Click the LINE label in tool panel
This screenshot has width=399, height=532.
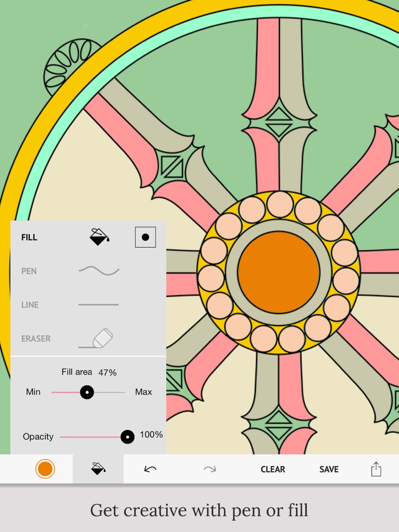30,305
